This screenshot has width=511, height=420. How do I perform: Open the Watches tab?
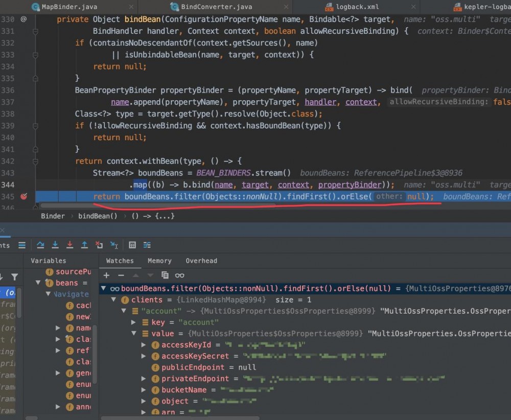(x=120, y=261)
